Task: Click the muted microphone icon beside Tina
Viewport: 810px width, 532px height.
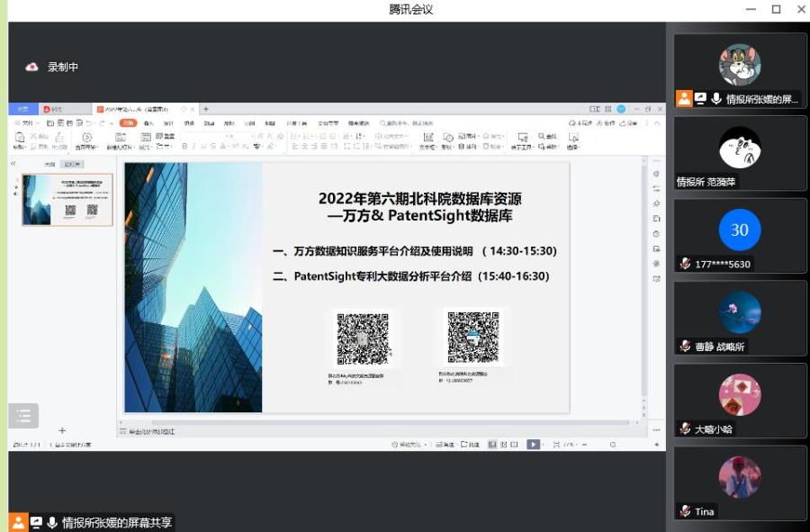Action: pos(685,511)
